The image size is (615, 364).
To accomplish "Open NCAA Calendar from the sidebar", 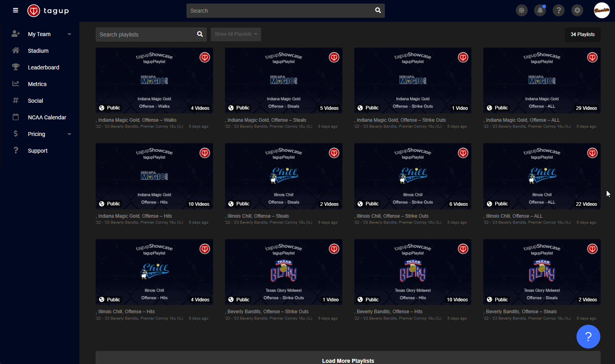I will tap(47, 117).
